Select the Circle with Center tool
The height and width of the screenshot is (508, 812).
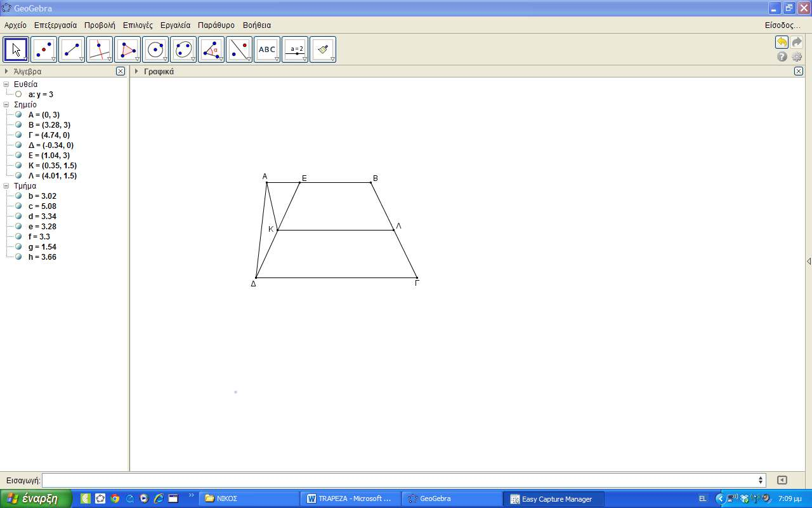155,50
